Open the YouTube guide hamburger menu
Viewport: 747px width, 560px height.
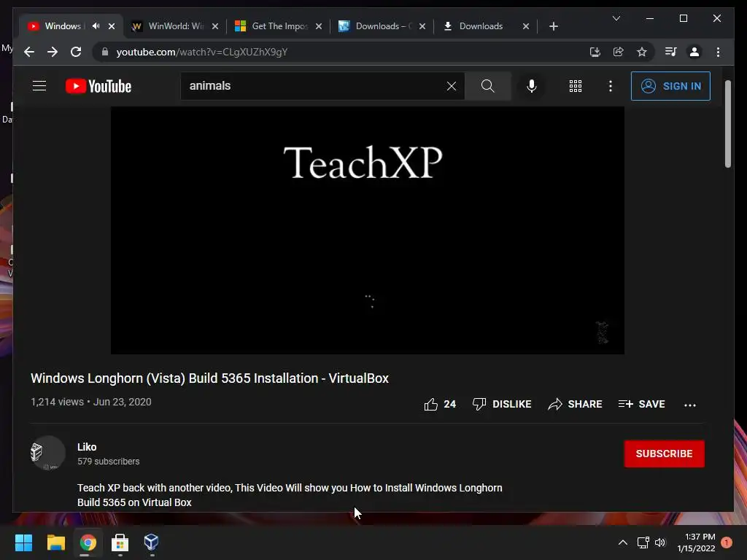[x=39, y=86]
